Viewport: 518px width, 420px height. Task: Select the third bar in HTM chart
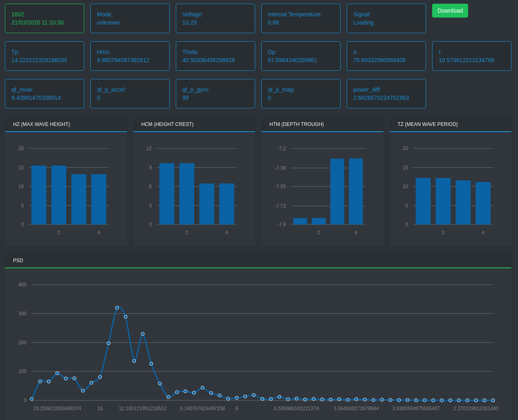337,191
